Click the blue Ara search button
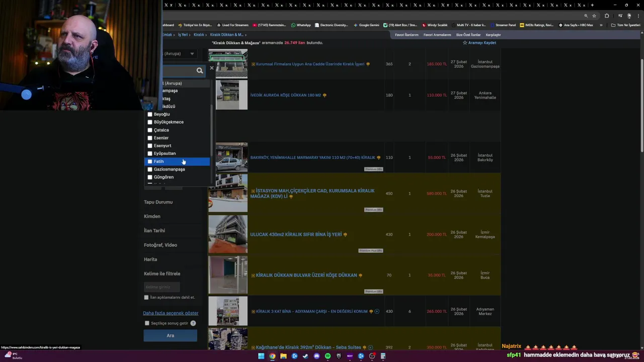This screenshot has width=644, height=362. click(x=170, y=335)
